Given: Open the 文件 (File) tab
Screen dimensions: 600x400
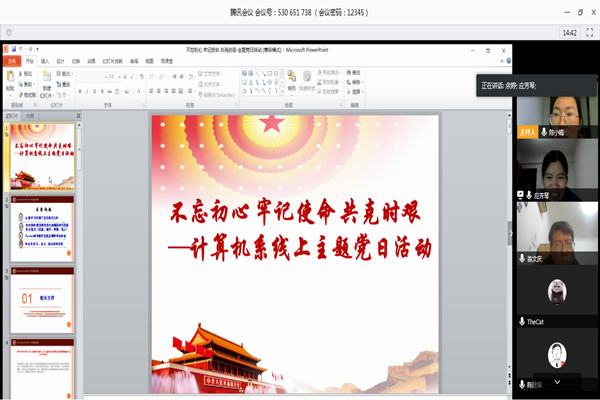Looking at the screenshot, I should (x=12, y=61).
